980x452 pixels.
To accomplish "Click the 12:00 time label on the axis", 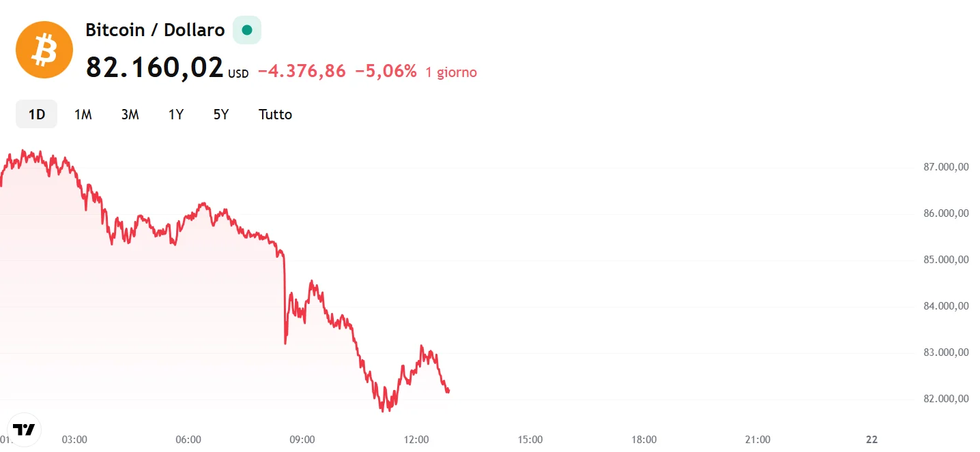I will click(x=416, y=440).
